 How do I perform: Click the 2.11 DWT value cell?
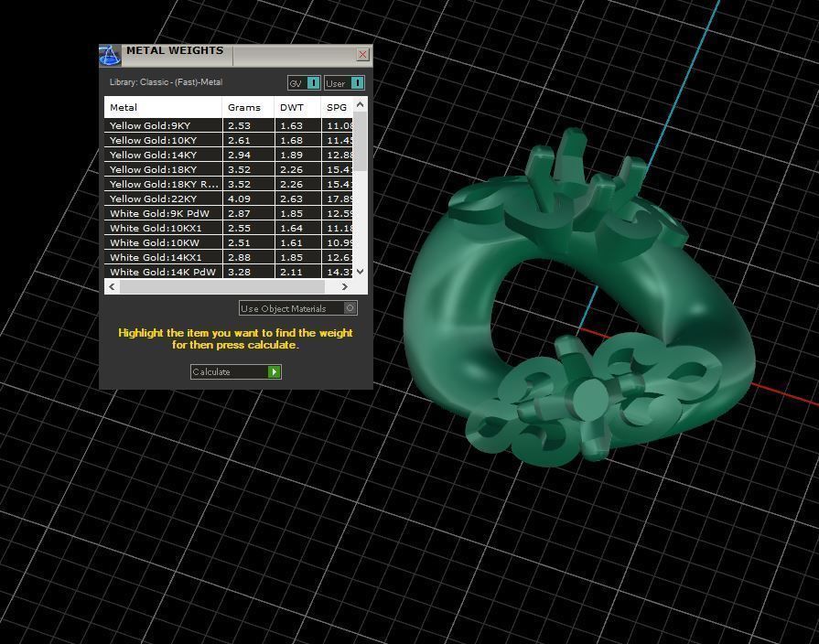(x=297, y=272)
